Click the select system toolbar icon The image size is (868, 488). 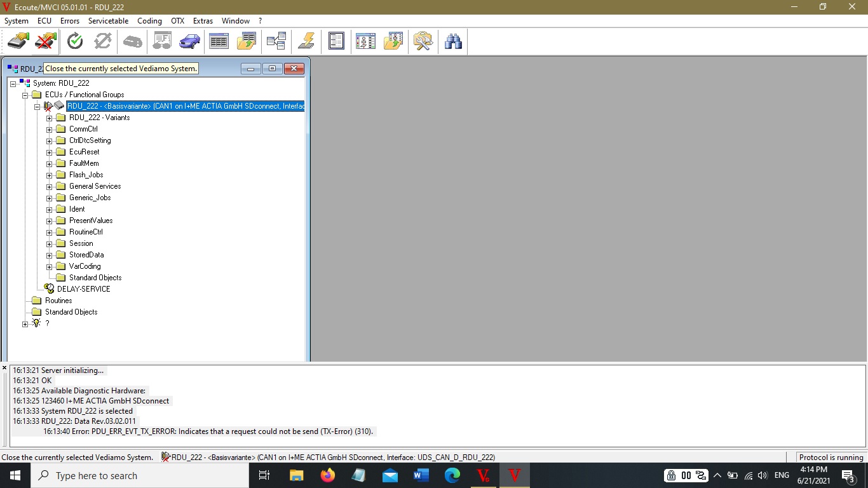[x=18, y=42]
